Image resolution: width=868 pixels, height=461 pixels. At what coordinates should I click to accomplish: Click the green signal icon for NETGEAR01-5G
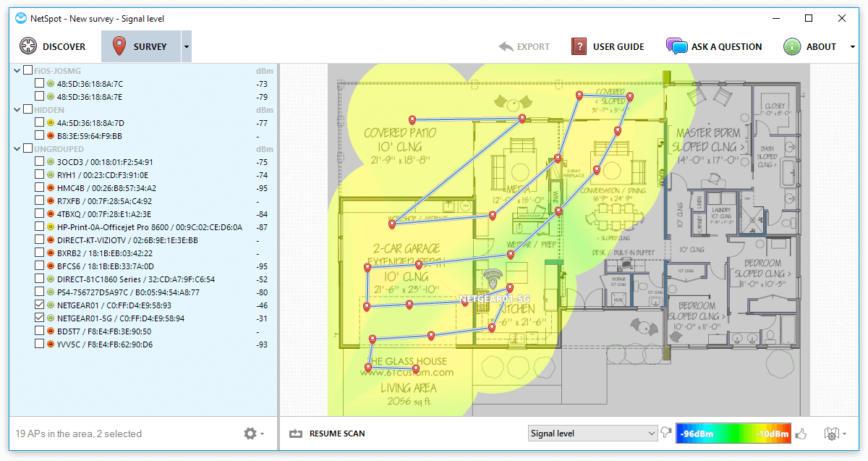pyautogui.click(x=51, y=318)
